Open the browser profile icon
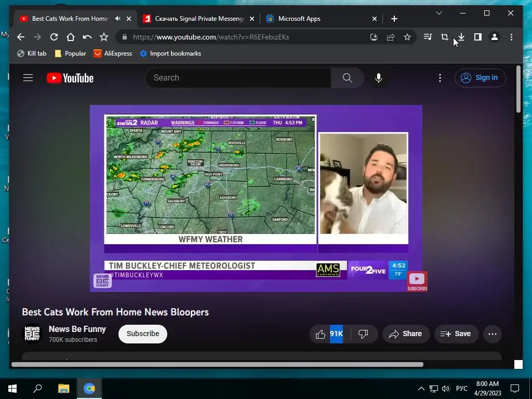This screenshot has height=399, width=532. pyautogui.click(x=495, y=37)
